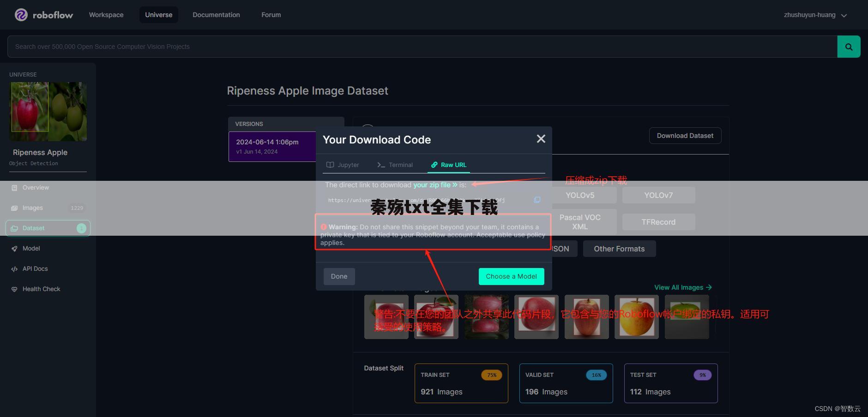Click the search magnifier button

(849, 47)
